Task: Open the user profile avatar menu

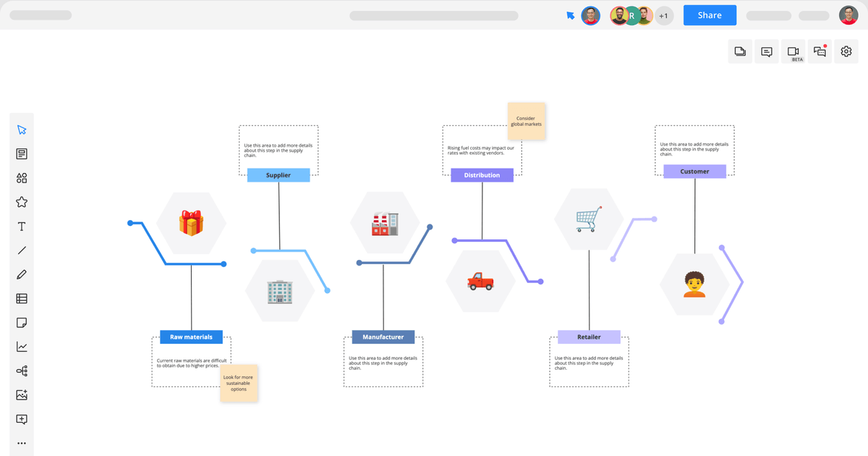Action: 848,15
